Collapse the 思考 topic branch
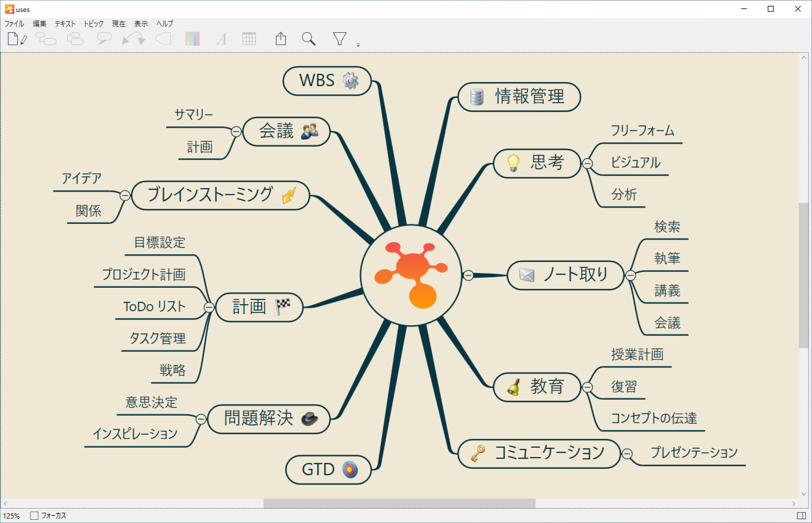Screen dimensions: 812x523 point(587,164)
